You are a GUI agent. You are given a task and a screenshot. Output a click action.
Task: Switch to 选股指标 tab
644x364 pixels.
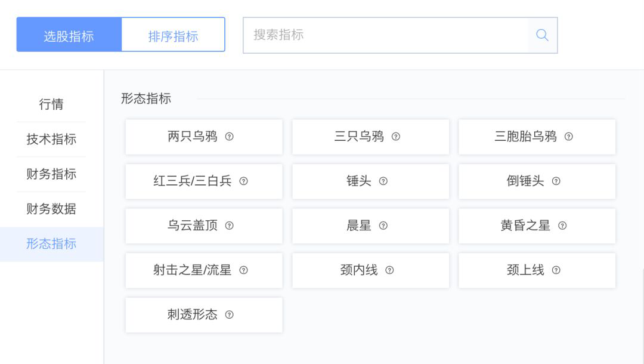pos(69,35)
